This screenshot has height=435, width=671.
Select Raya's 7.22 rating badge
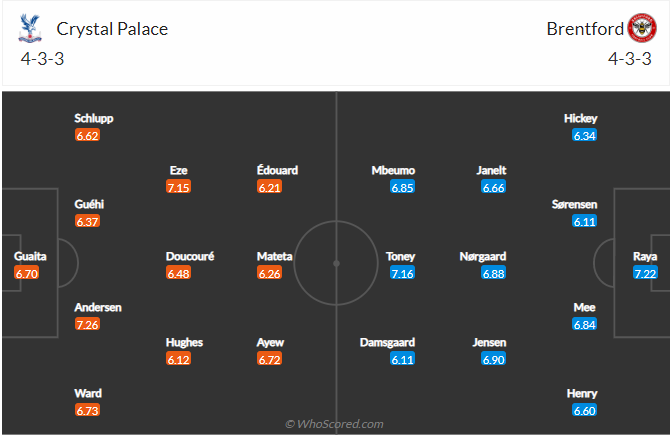(x=645, y=273)
